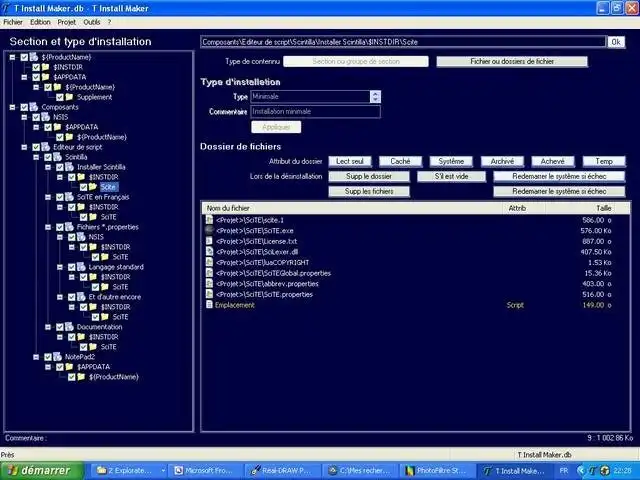Open the ? help menu
640x480 pixels.
[x=109, y=22]
